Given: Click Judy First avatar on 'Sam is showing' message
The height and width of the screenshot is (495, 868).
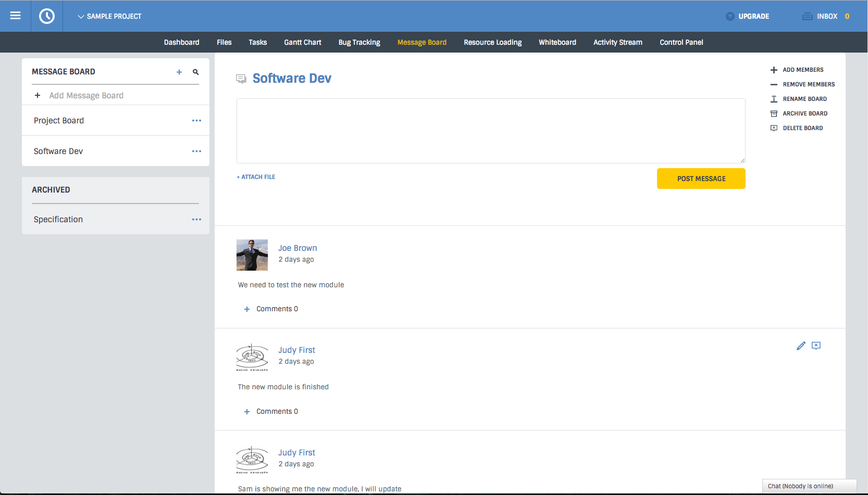Looking at the screenshot, I should 252,460.
